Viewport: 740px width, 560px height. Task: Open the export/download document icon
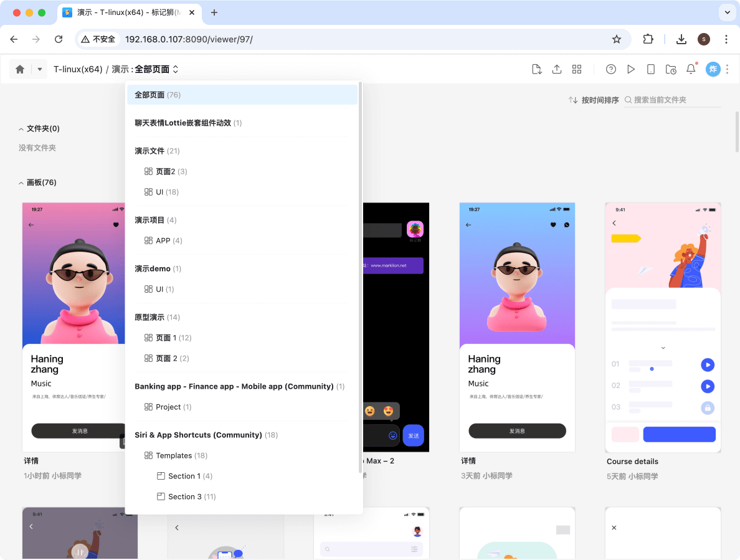click(536, 69)
